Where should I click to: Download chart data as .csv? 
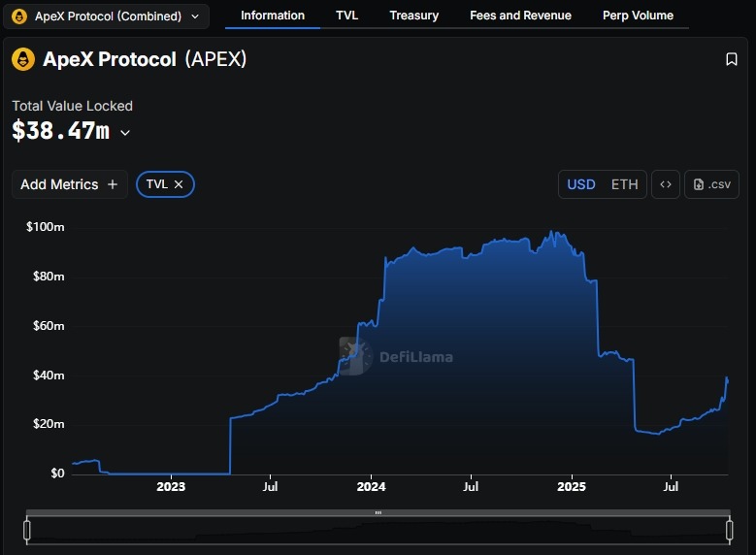click(711, 184)
